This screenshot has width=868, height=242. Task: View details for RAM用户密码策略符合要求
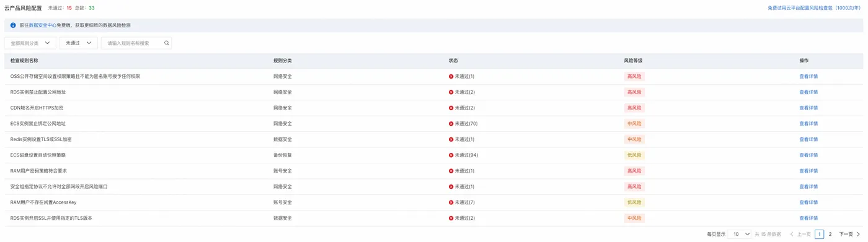[x=808, y=171]
